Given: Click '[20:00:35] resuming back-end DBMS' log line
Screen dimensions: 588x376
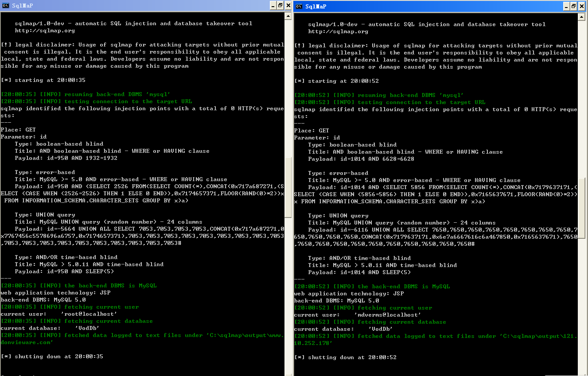Looking at the screenshot, I should tap(86, 94).
